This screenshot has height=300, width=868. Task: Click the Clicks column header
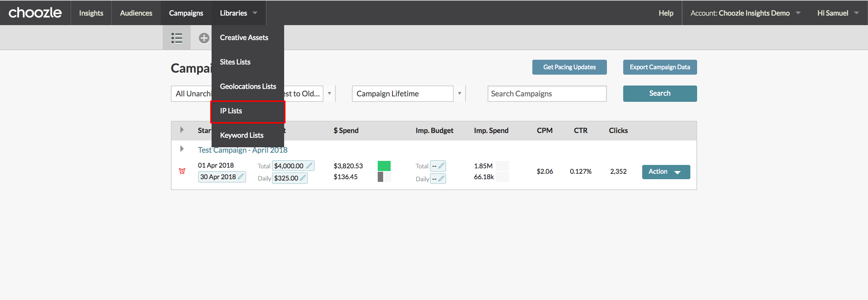pyautogui.click(x=618, y=131)
